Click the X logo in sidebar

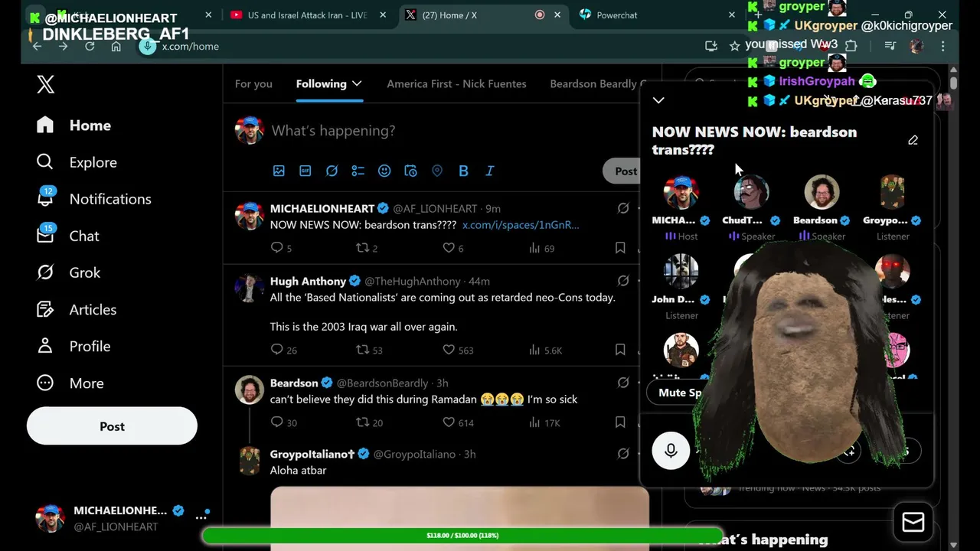[x=45, y=84]
